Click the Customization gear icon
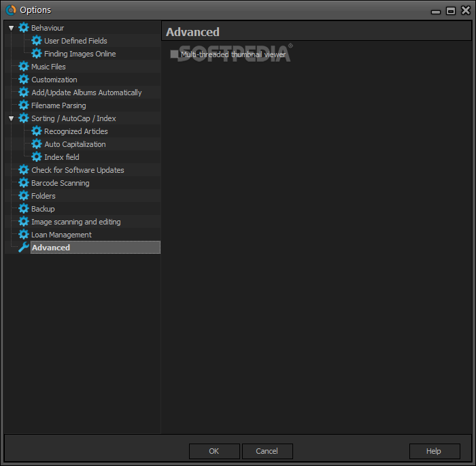This screenshot has width=476, height=466. [24, 80]
